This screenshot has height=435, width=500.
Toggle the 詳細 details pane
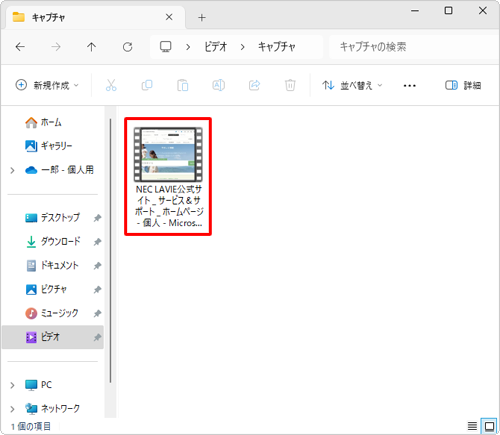coord(463,85)
